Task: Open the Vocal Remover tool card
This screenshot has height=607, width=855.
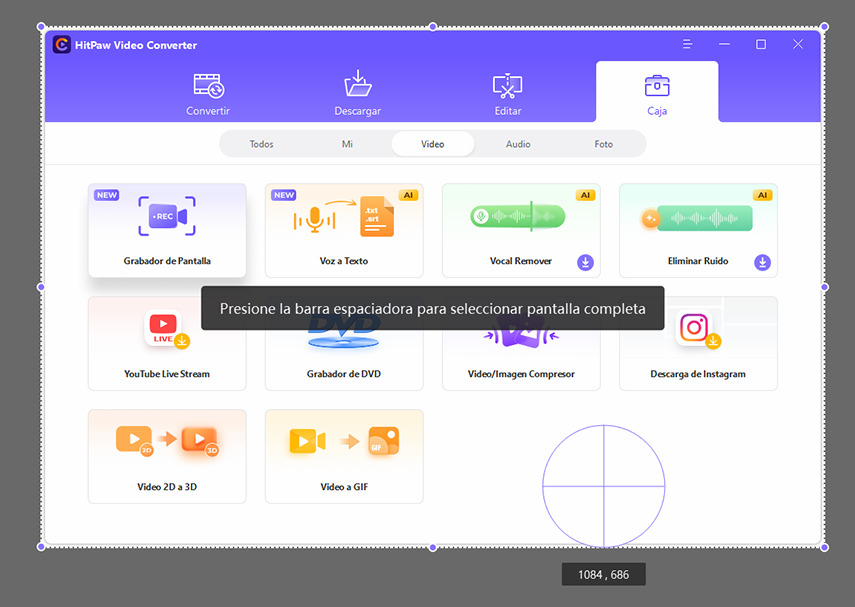Action: point(521,230)
